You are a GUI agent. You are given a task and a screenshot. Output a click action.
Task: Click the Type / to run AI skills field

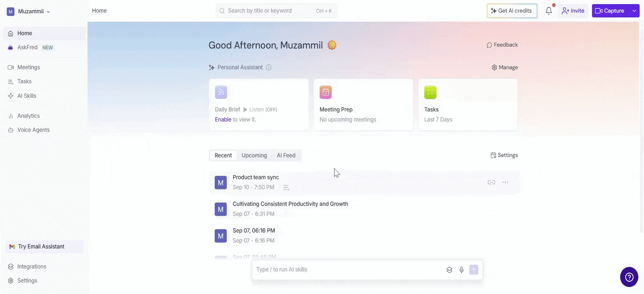(x=349, y=270)
